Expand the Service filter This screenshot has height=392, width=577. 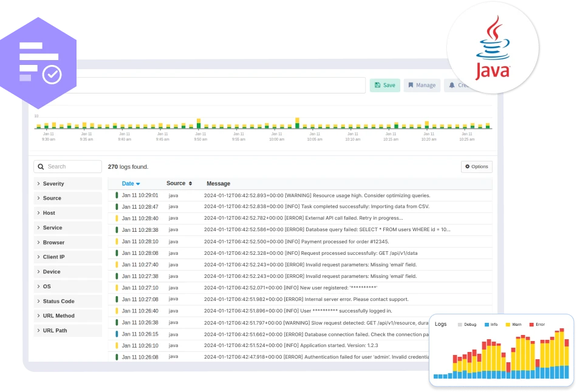pyautogui.click(x=67, y=228)
